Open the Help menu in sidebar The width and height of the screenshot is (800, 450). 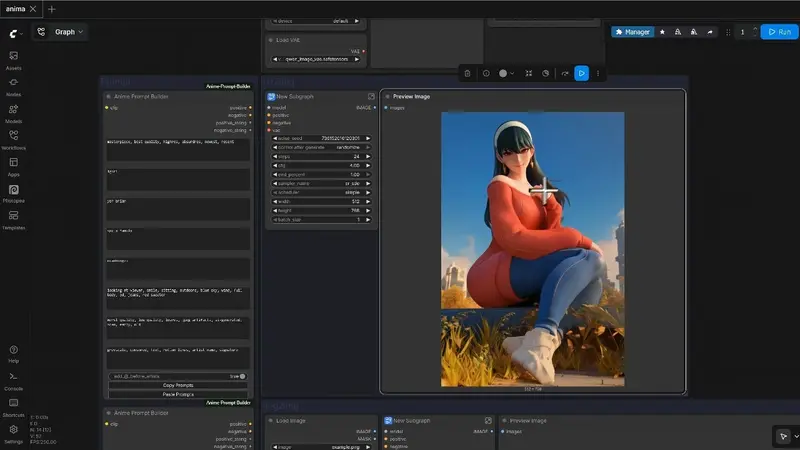click(13, 354)
